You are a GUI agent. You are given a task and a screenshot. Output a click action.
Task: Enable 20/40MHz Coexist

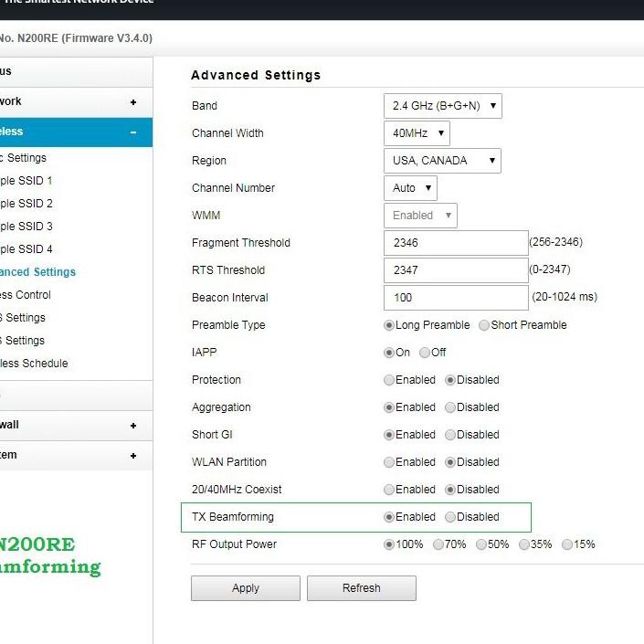tap(390, 490)
